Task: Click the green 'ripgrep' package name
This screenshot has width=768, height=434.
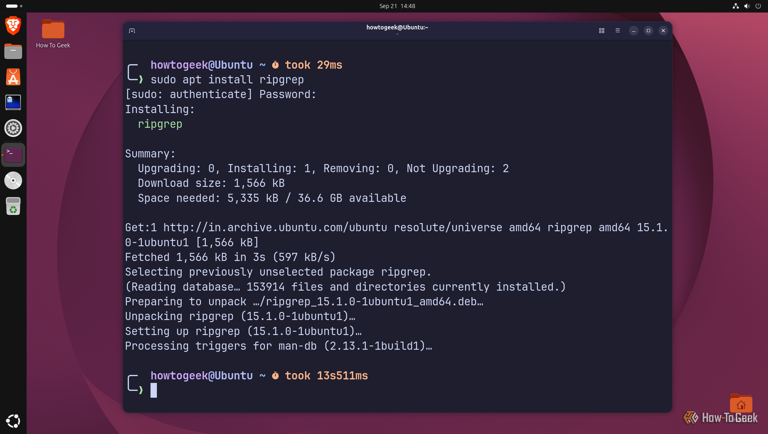Action: click(x=160, y=124)
